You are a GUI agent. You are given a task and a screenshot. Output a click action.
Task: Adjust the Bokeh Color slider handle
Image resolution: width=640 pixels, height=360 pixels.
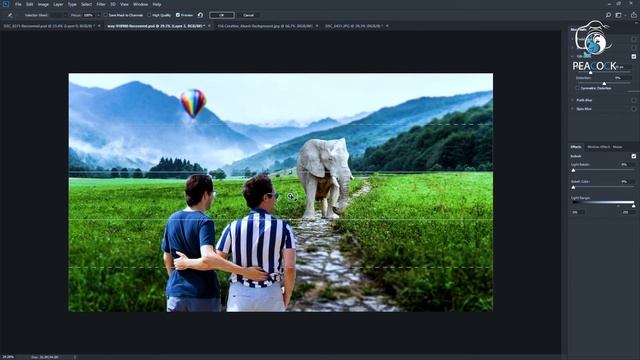coord(573,187)
